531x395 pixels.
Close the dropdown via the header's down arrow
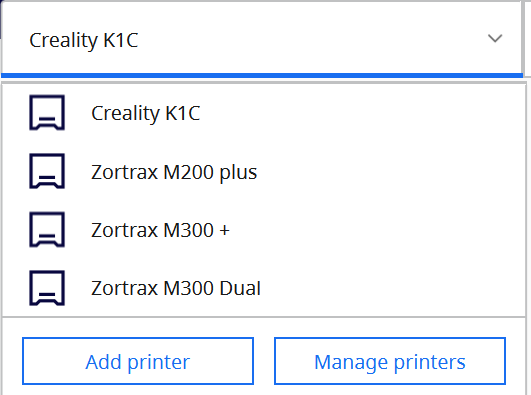(x=495, y=38)
